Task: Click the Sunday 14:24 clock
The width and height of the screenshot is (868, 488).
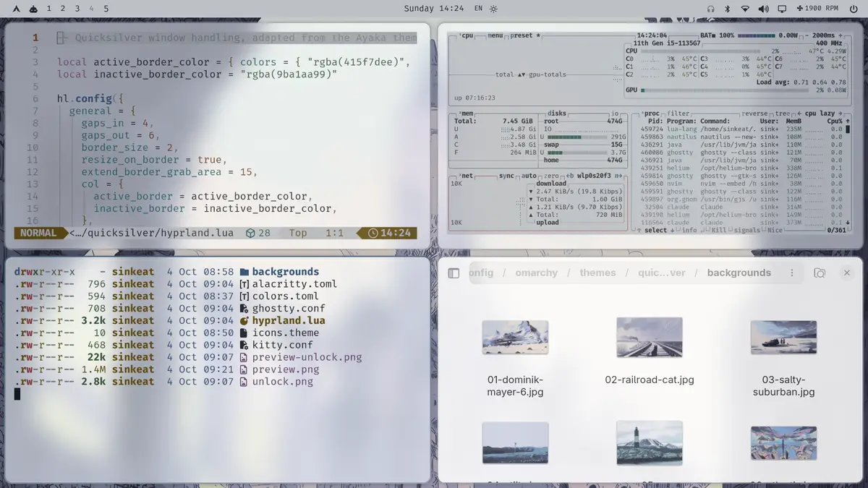Action: pos(434,9)
